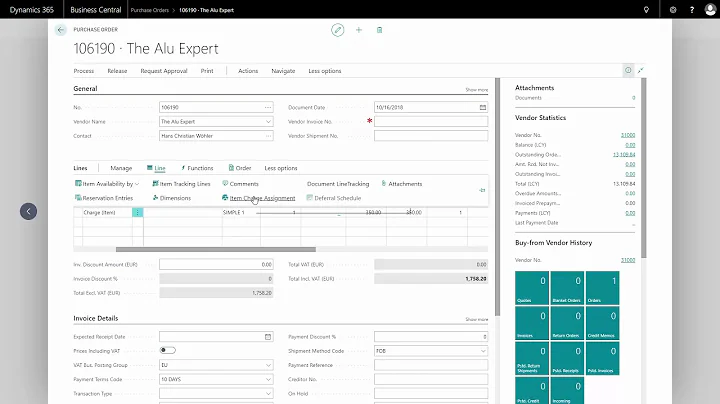Open the Print menu

point(207,71)
